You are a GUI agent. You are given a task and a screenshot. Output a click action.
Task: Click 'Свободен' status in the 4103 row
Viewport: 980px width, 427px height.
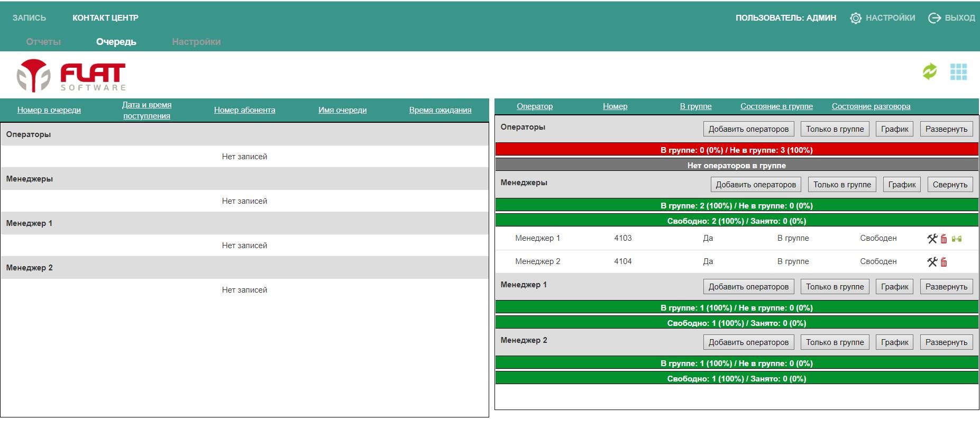click(x=878, y=238)
